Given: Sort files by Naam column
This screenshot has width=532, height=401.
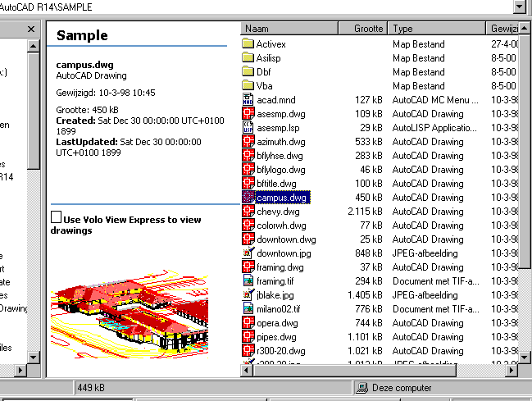Looking at the screenshot, I should [289, 29].
